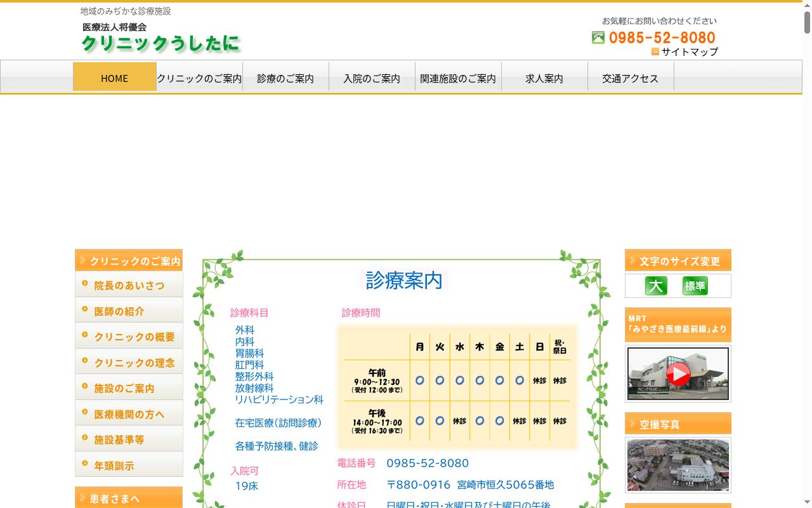Open 関連施設のご案内 menu
812x508 pixels.
458,77
